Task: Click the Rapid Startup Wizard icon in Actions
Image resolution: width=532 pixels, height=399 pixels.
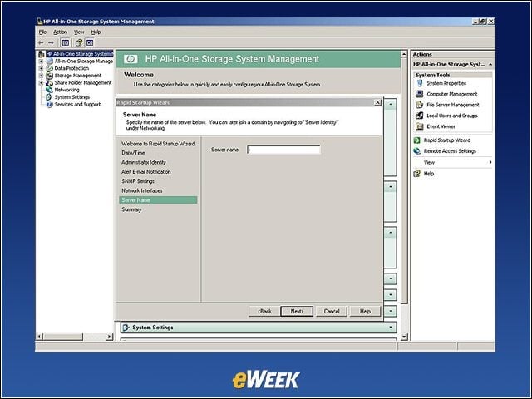Action: pos(417,140)
